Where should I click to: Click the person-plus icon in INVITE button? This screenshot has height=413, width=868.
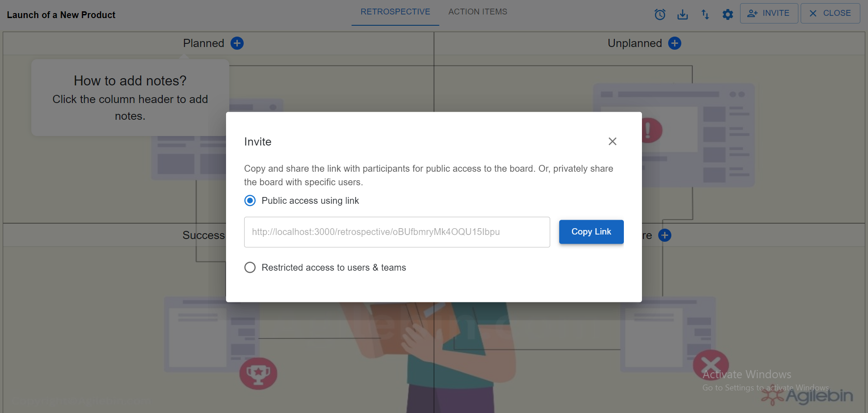[x=752, y=13]
